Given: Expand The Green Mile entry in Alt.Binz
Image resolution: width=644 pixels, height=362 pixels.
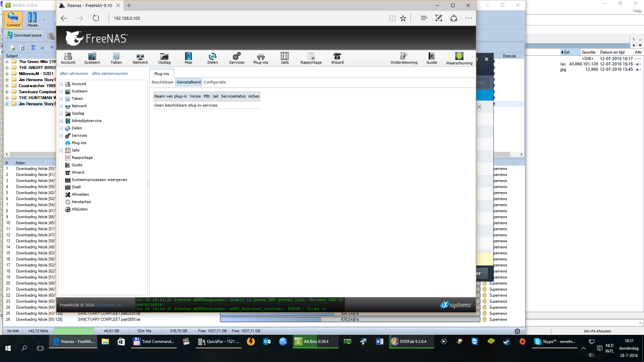Looking at the screenshot, I should pos(7,62).
